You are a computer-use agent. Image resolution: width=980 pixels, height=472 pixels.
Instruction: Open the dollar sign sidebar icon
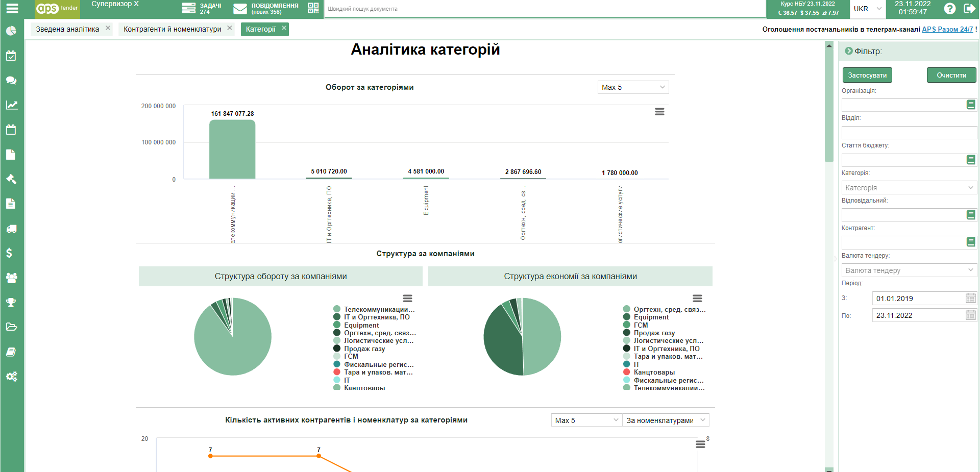coord(9,253)
